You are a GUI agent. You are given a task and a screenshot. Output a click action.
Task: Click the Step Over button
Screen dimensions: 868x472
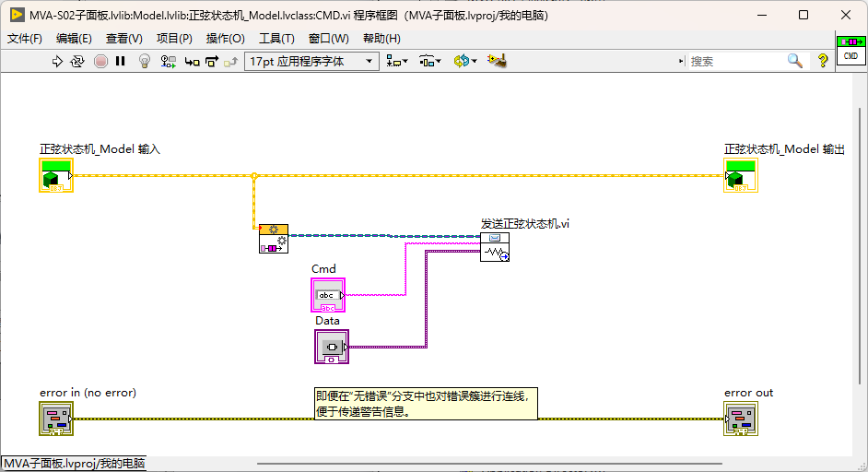click(212, 62)
